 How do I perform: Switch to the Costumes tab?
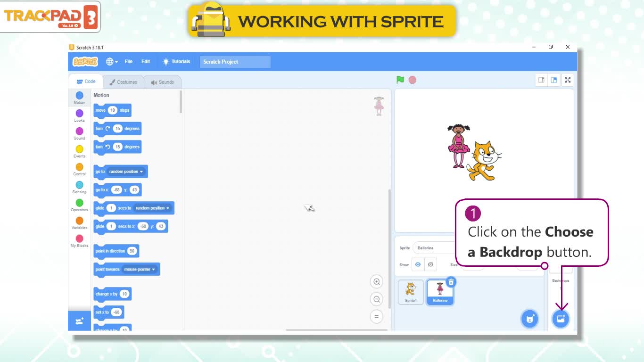pyautogui.click(x=123, y=82)
